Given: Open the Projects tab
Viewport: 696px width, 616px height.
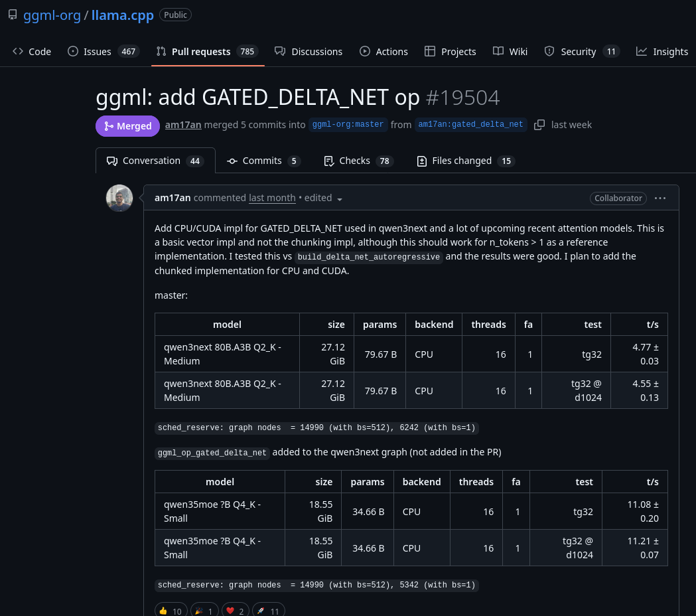Looking at the screenshot, I should 450,52.
